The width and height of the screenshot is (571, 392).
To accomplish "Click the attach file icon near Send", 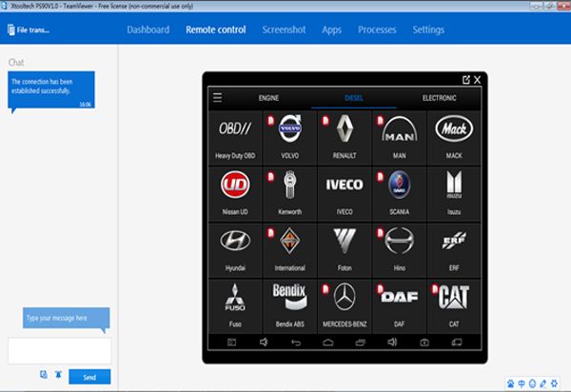I will [44, 375].
